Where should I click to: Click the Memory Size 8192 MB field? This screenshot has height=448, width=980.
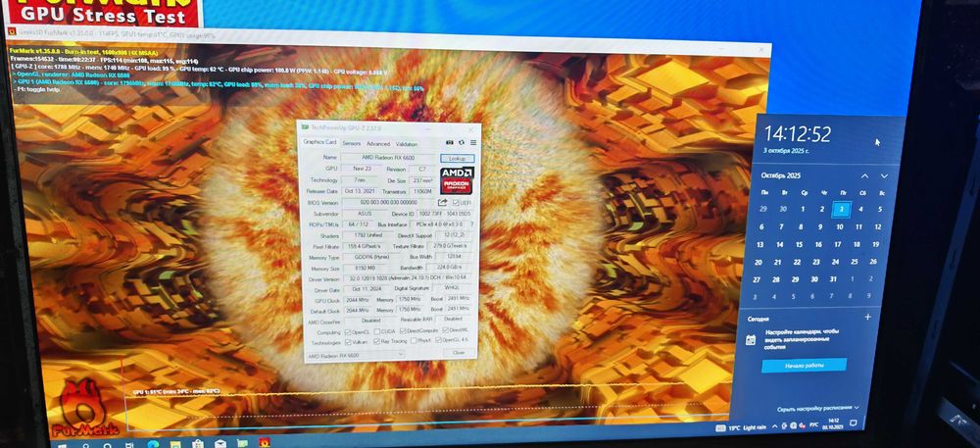tap(365, 268)
